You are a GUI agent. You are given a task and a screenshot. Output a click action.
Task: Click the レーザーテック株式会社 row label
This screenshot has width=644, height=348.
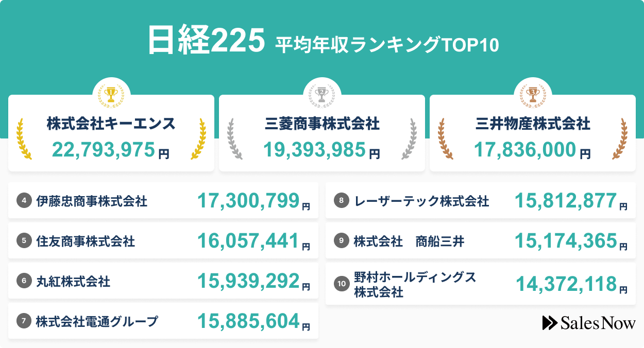click(422, 201)
